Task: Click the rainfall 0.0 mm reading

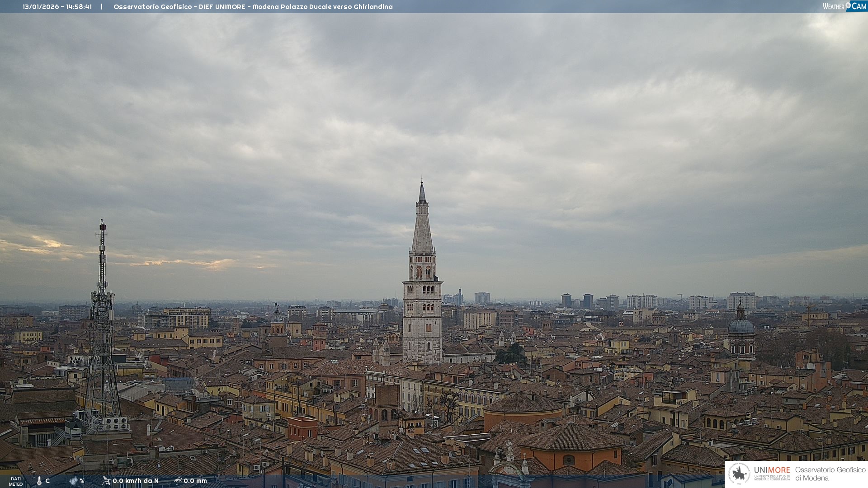Action: pyautogui.click(x=195, y=481)
